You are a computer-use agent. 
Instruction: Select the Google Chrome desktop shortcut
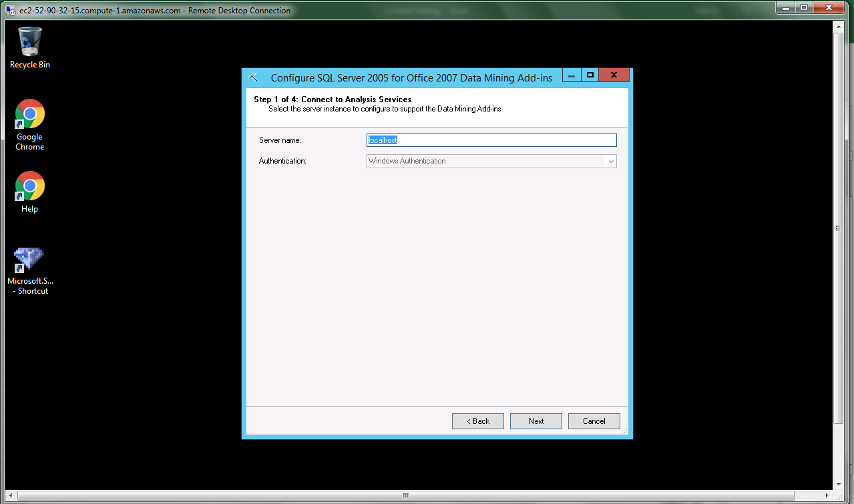(30, 115)
